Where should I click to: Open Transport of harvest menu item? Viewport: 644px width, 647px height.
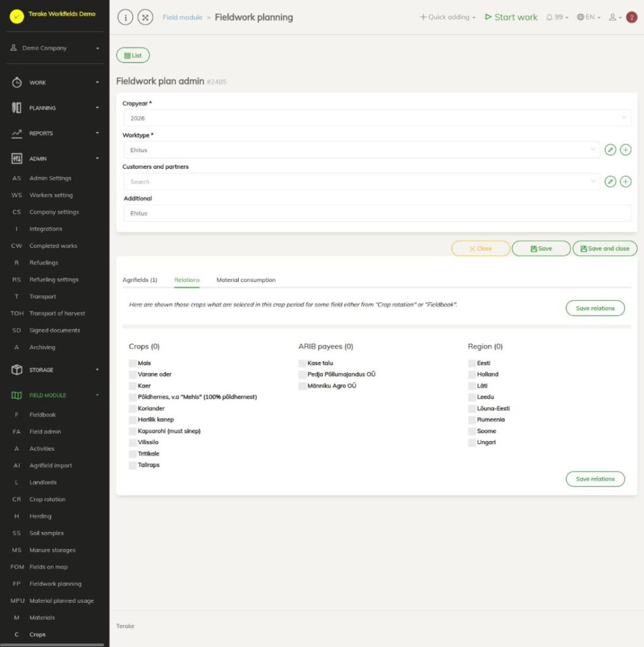pos(57,313)
